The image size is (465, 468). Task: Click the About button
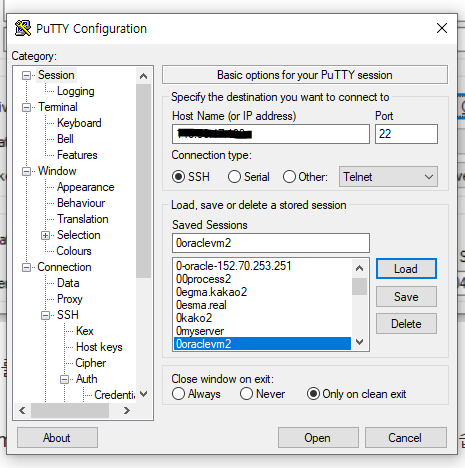57,438
